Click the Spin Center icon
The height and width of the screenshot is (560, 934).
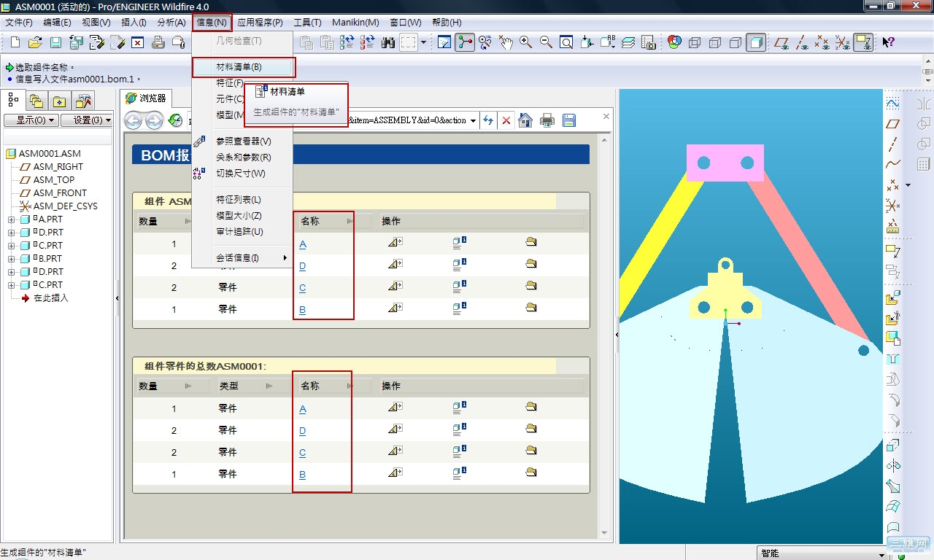click(x=465, y=42)
